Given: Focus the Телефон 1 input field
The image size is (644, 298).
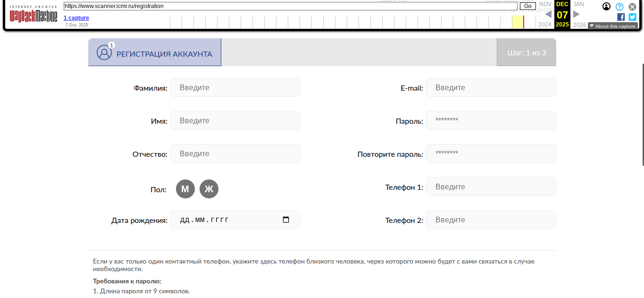Looking at the screenshot, I should point(491,187).
